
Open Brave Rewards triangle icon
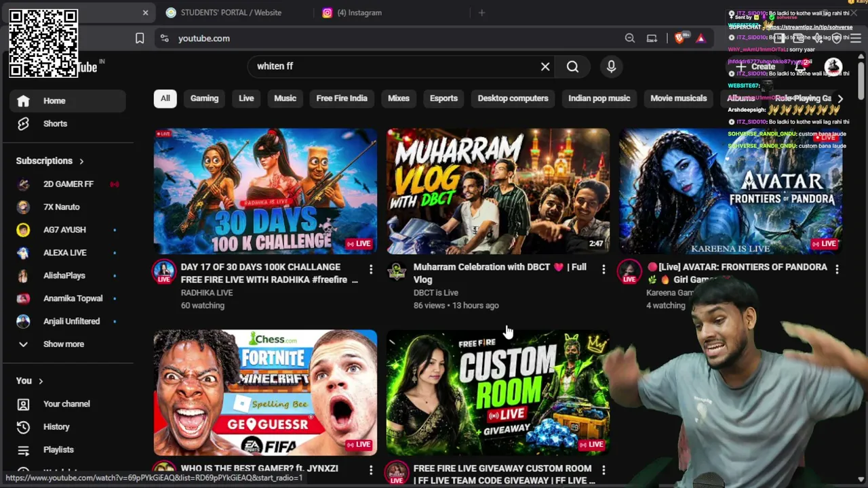(701, 39)
